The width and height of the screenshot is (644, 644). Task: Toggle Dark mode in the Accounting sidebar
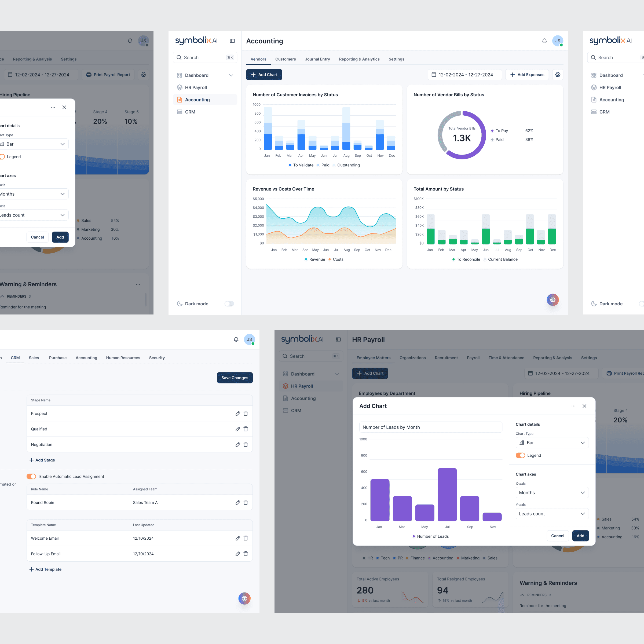[x=229, y=304]
